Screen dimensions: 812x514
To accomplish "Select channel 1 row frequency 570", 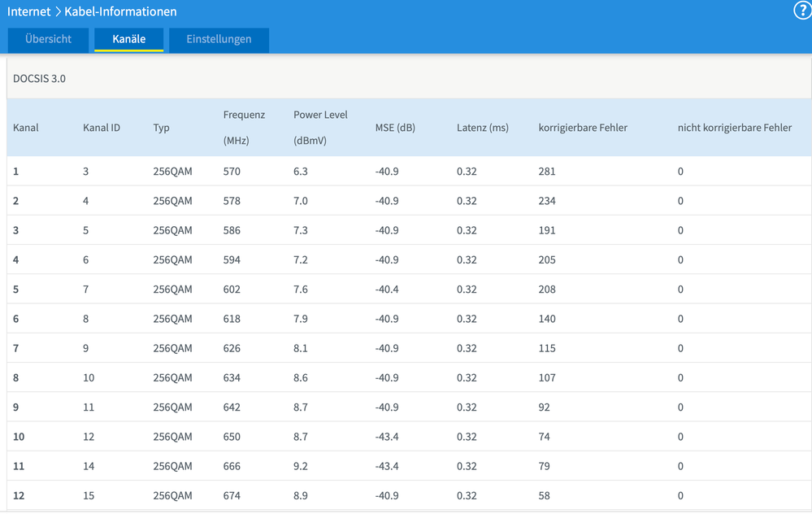I will tap(232, 172).
